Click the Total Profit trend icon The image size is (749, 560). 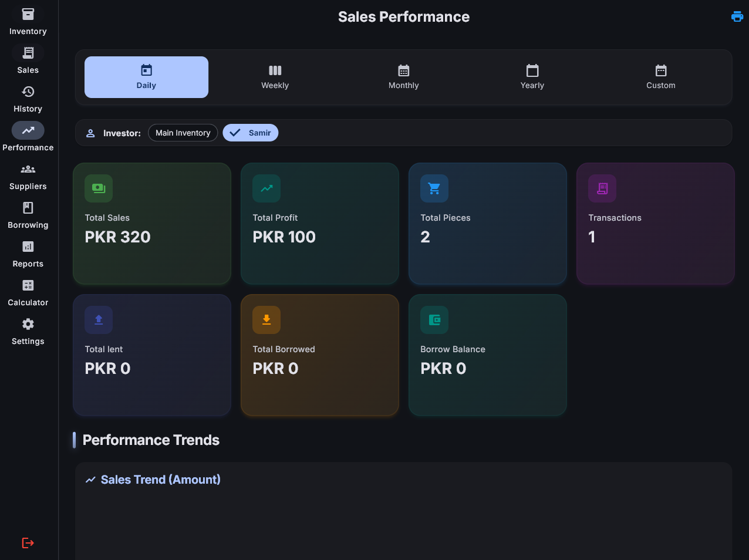pyautogui.click(x=266, y=188)
